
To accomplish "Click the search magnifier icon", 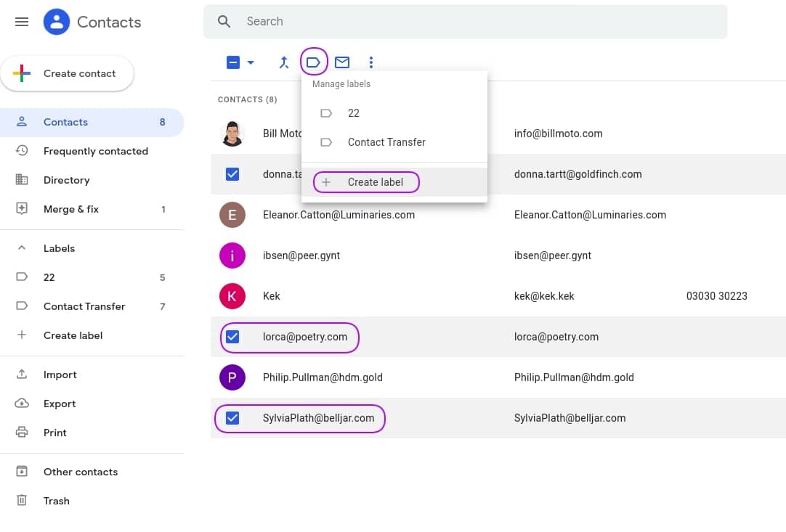I will pyautogui.click(x=224, y=21).
